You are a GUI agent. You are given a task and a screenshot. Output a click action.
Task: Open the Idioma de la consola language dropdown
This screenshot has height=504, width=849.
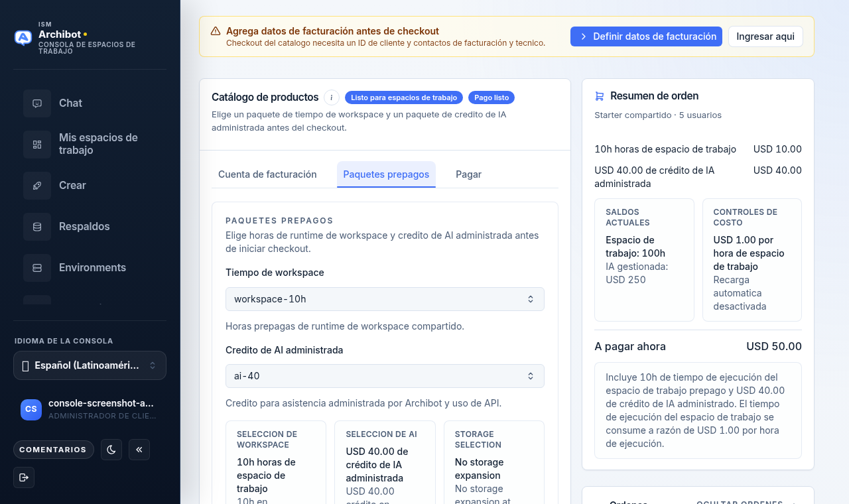pos(90,365)
